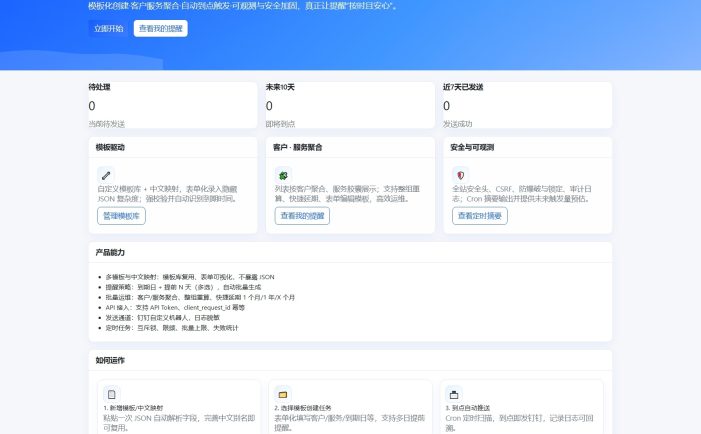Click the 发送成功 caption
The height and width of the screenshot is (434, 701).
(x=457, y=124)
